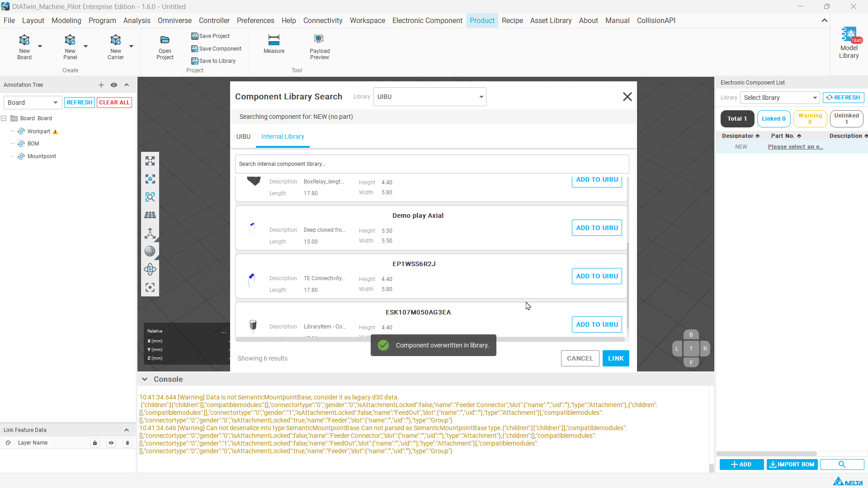Open the UIBU Library dropdown in dialog
Screen dimensions: 868x488
click(430, 97)
